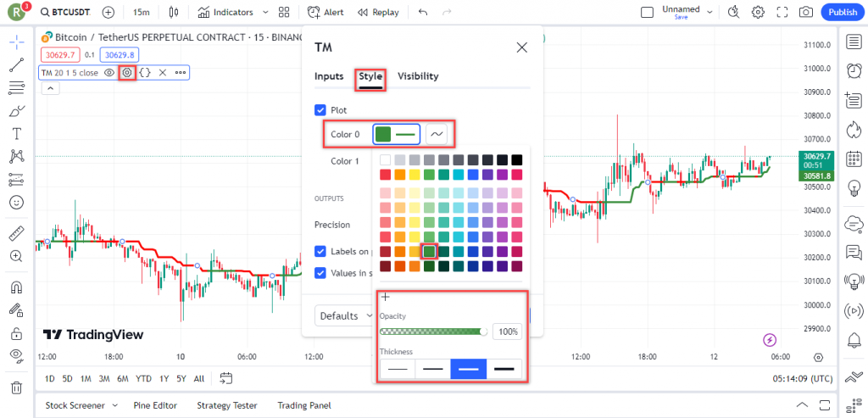Switch to the Visibility tab
The width and height of the screenshot is (868, 418).
tap(418, 76)
